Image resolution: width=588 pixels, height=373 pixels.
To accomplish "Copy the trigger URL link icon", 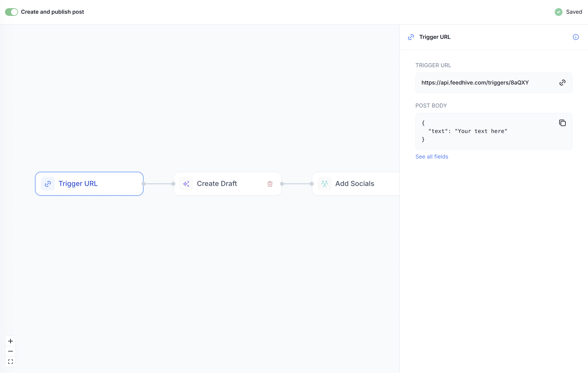I will [562, 83].
